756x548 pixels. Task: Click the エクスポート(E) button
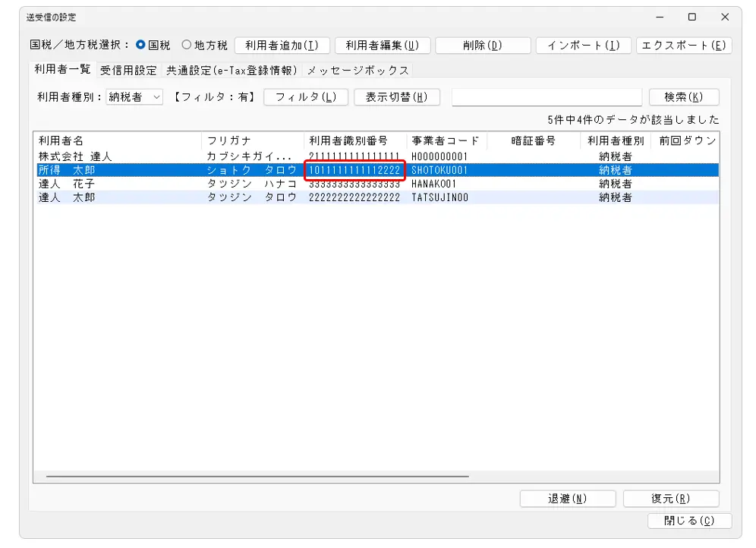684,46
